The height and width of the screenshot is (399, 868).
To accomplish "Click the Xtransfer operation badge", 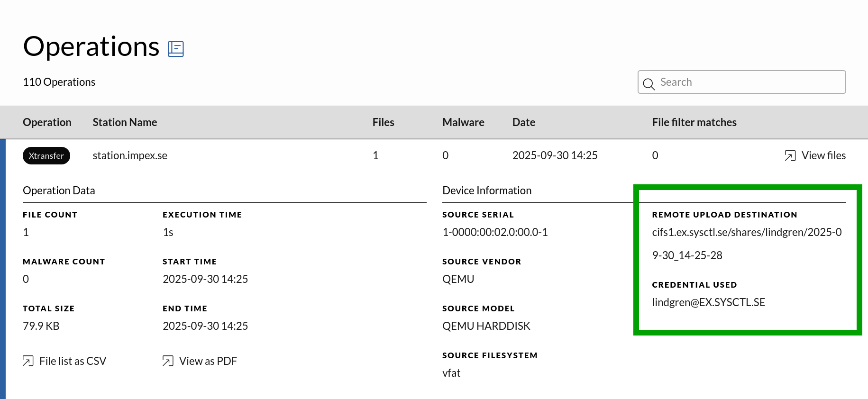I will [x=46, y=156].
